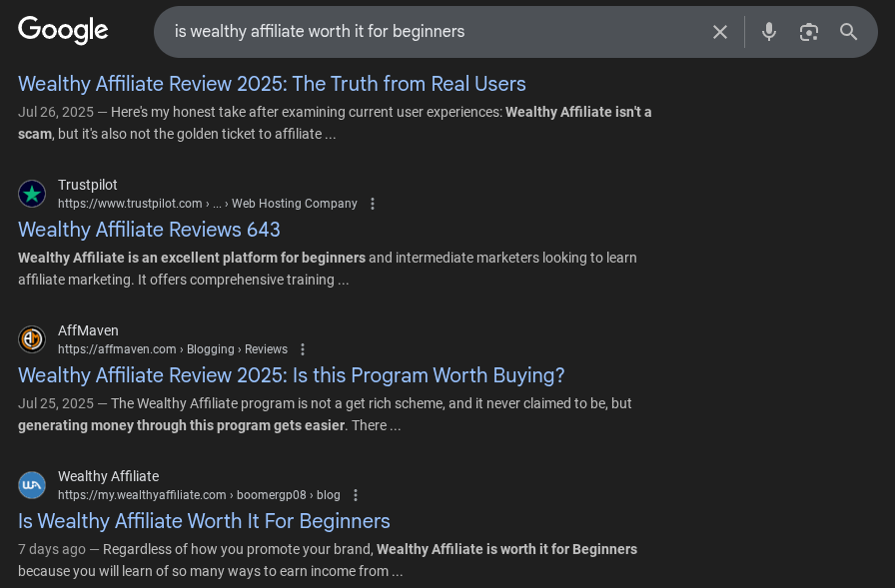Open 'Wealthy Affiliate Review 2025: The Truth' link
Screen dimensions: 895x588
click(x=272, y=84)
